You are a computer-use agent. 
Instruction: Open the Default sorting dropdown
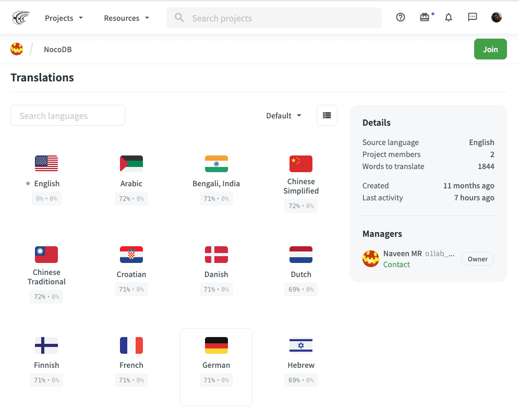point(283,115)
